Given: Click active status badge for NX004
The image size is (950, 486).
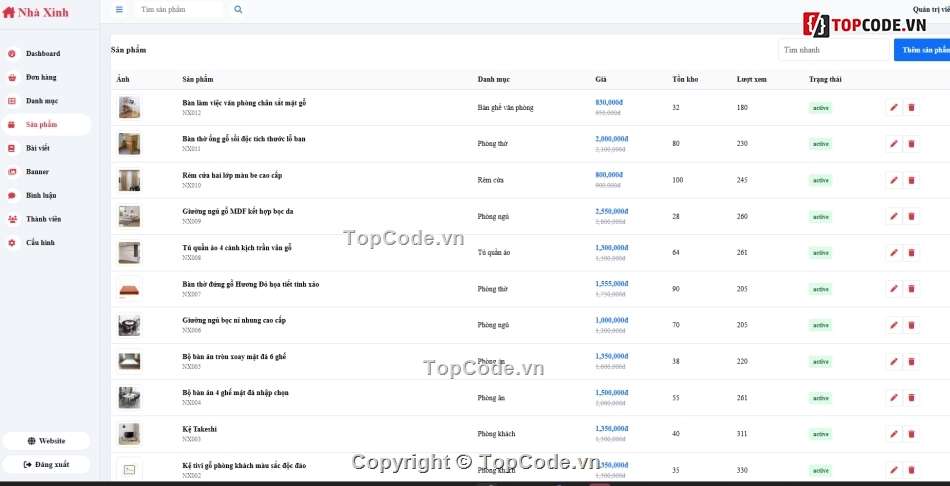Looking at the screenshot, I should click(820, 398).
